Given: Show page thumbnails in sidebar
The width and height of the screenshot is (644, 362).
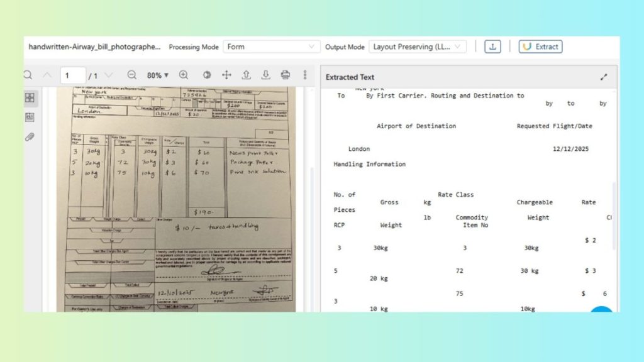Looking at the screenshot, I should [30, 98].
